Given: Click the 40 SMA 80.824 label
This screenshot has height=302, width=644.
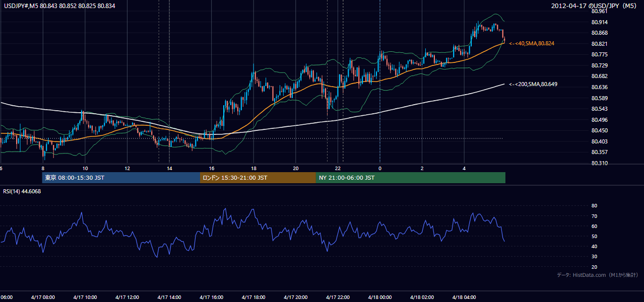Looking at the screenshot, I should coord(532,44).
